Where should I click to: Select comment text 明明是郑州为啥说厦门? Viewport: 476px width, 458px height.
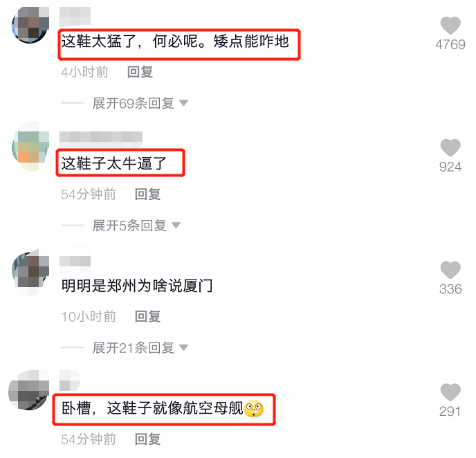pos(137,286)
